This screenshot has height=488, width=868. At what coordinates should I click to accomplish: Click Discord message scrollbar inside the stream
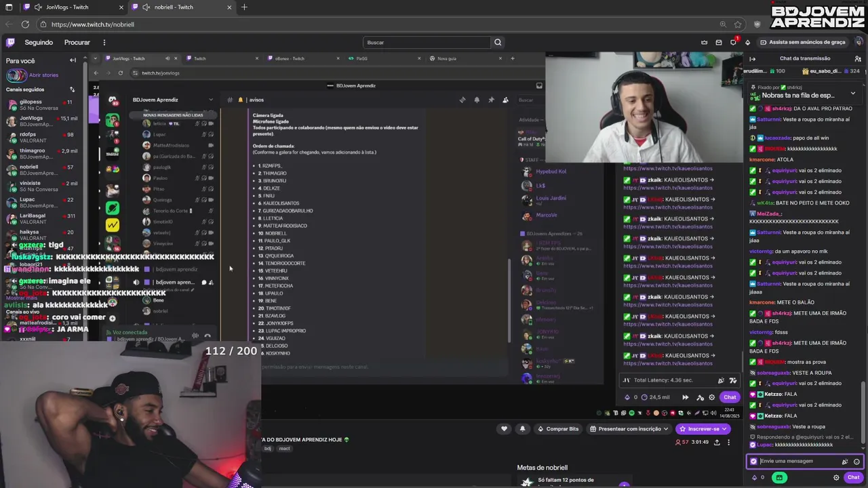509,300
